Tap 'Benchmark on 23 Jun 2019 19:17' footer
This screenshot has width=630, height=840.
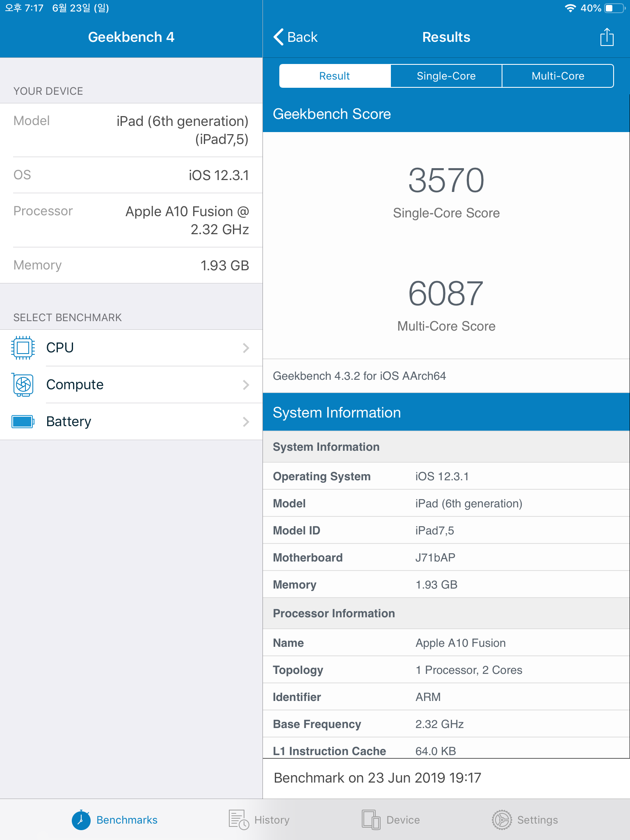pyautogui.click(x=377, y=778)
